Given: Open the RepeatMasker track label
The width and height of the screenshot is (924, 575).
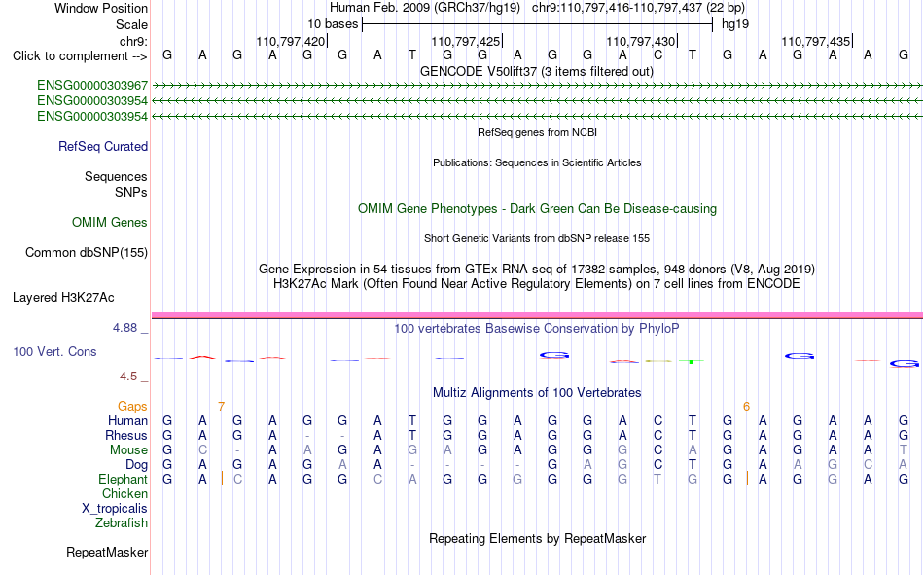Looking at the screenshot, I should [x=107, y=552].
